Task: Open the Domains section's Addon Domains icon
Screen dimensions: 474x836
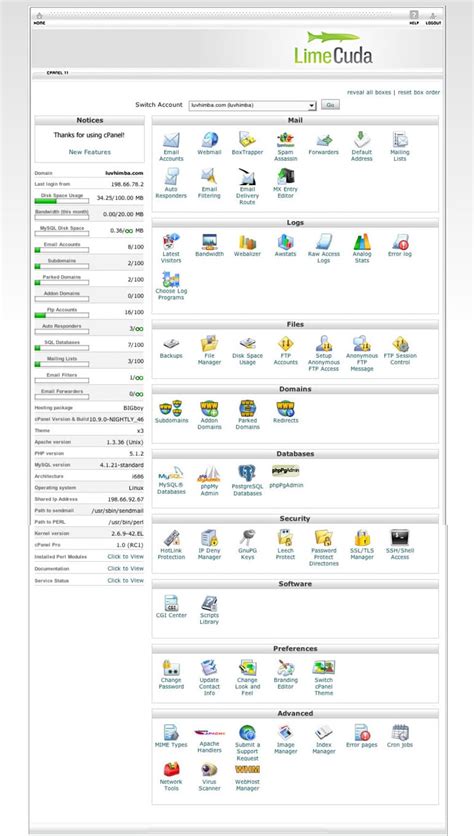Action: click(x=209, y=415)
